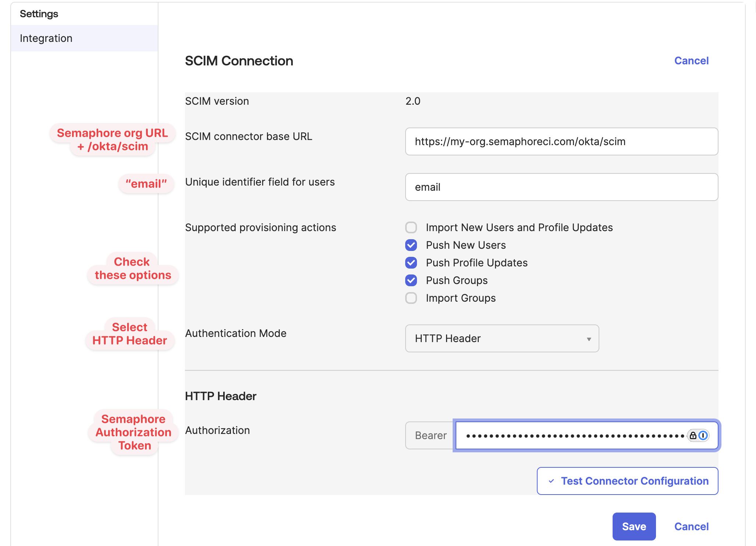Screen dimensions: 756x546
Task: Click the HTTP Header section heading
Action: [221, 396]
